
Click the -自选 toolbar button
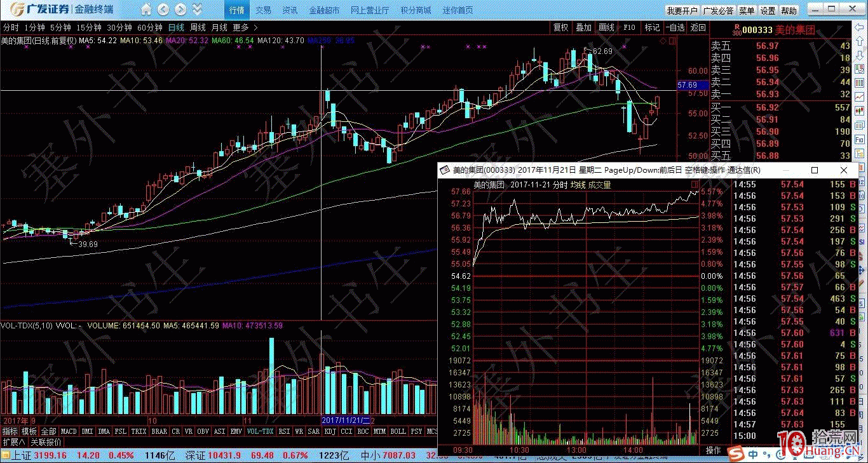(x=675, y=27)
